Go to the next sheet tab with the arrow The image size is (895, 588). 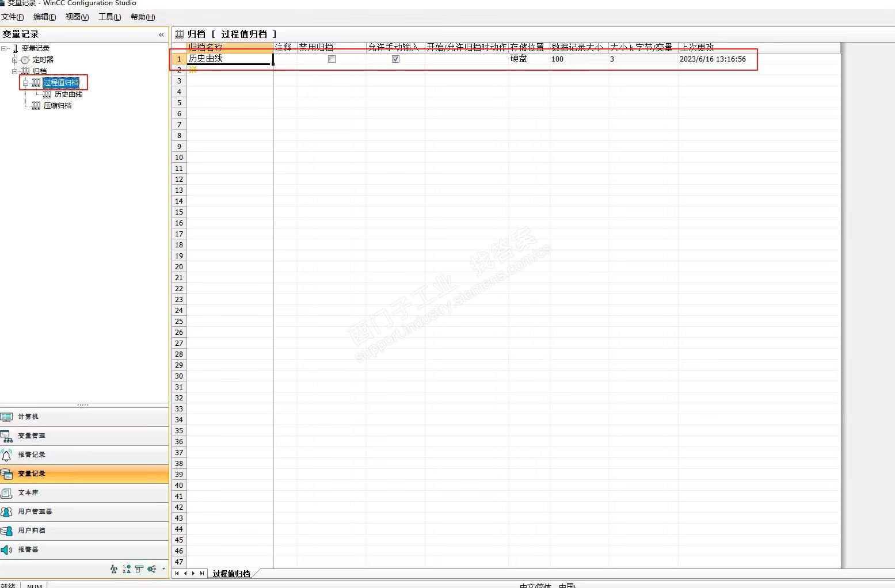tap(193, 573)
